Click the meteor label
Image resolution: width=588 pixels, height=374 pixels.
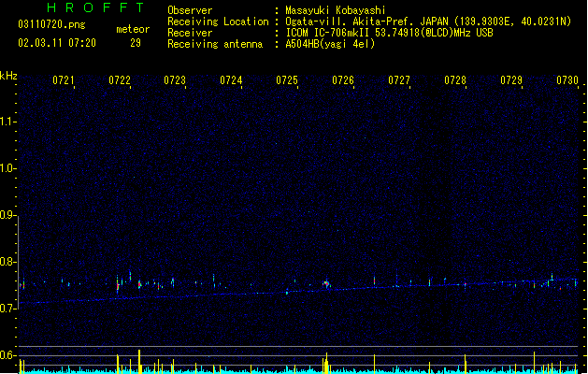[x=133, y=29]
